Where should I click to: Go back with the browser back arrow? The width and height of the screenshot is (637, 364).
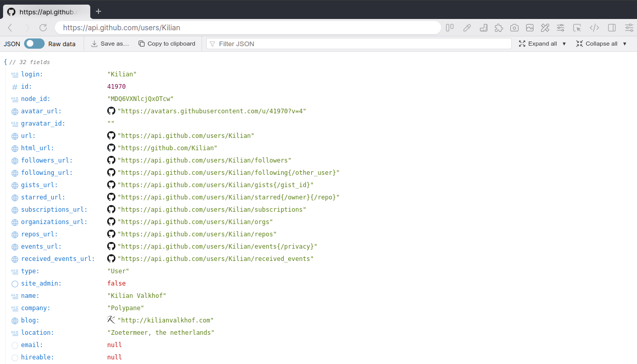10,28
